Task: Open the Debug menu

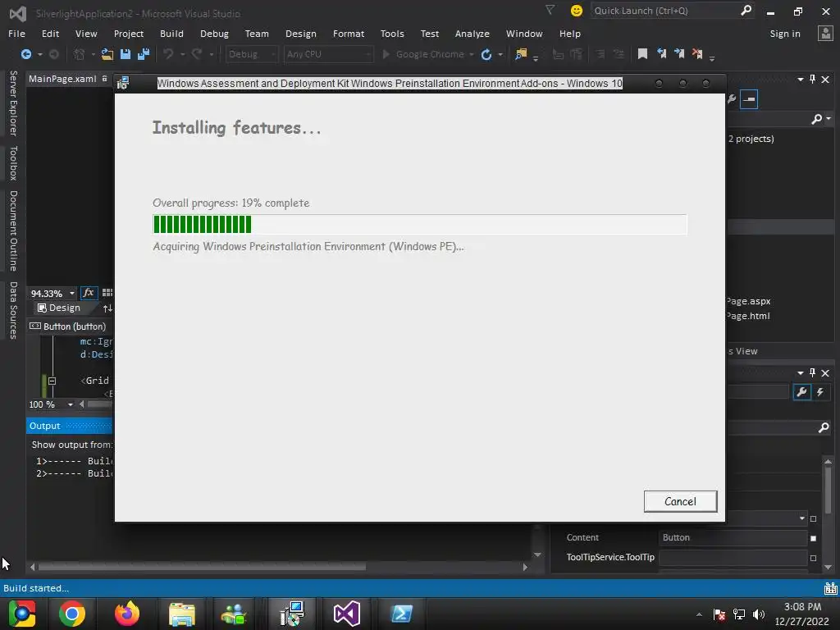Action: (x=214, y=33)
